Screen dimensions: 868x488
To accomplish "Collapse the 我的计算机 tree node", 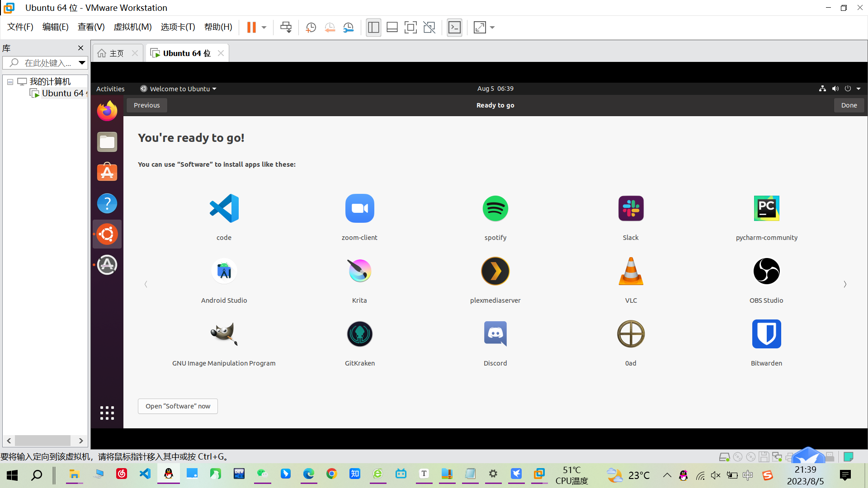I will [10, 82].
